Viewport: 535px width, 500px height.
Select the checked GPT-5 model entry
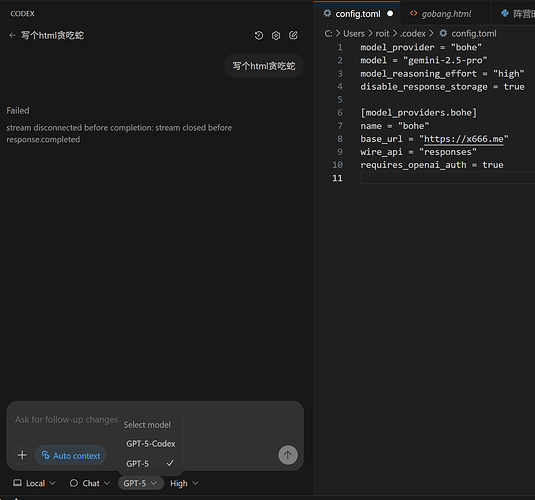click(151, 463)
